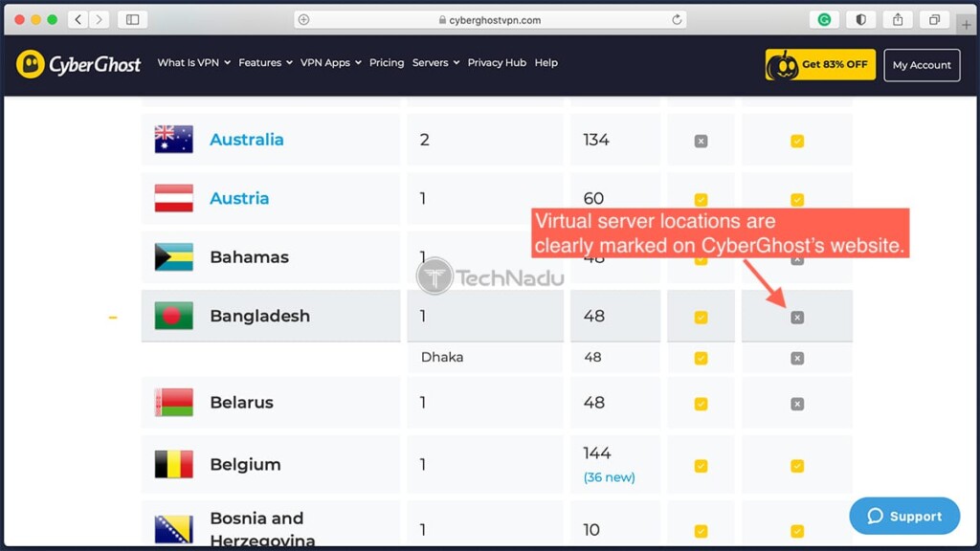Select the Bosnia and Herzegovina country name

pos(262,528)
